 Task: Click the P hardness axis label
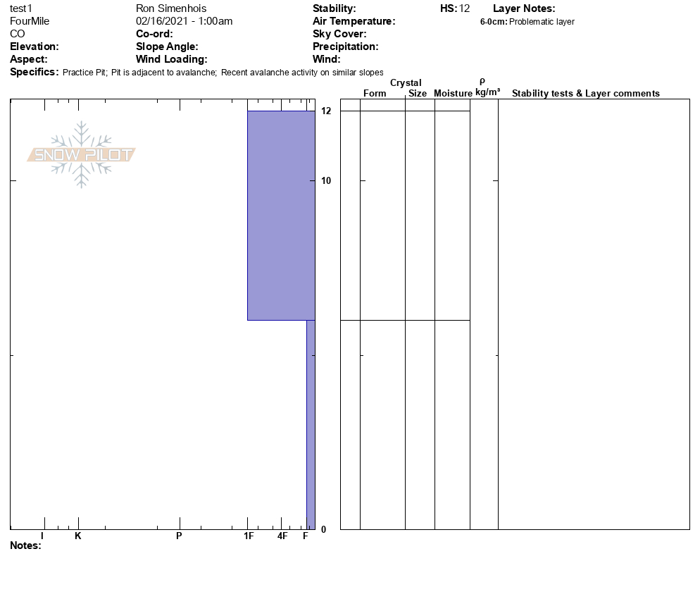coord(180,536)
